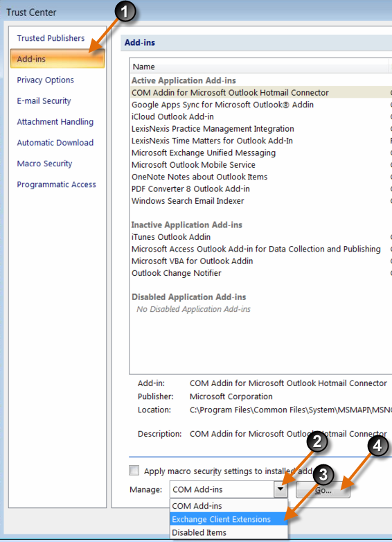Select OneNote Notes about Outlook Items row

(x=261, y=177)
